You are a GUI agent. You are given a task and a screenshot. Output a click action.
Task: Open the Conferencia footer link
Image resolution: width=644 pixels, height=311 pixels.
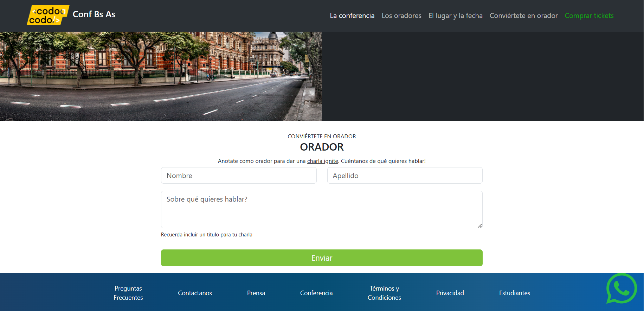316,293
